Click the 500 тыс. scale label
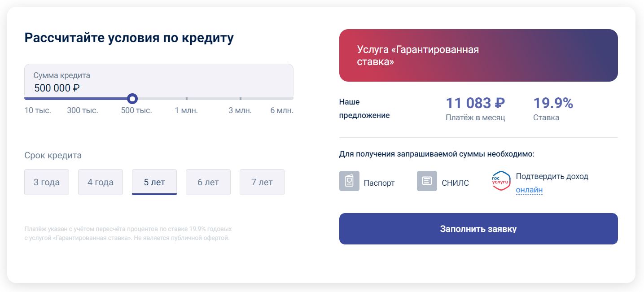644x292 pixels. click(x=136, y=110)
